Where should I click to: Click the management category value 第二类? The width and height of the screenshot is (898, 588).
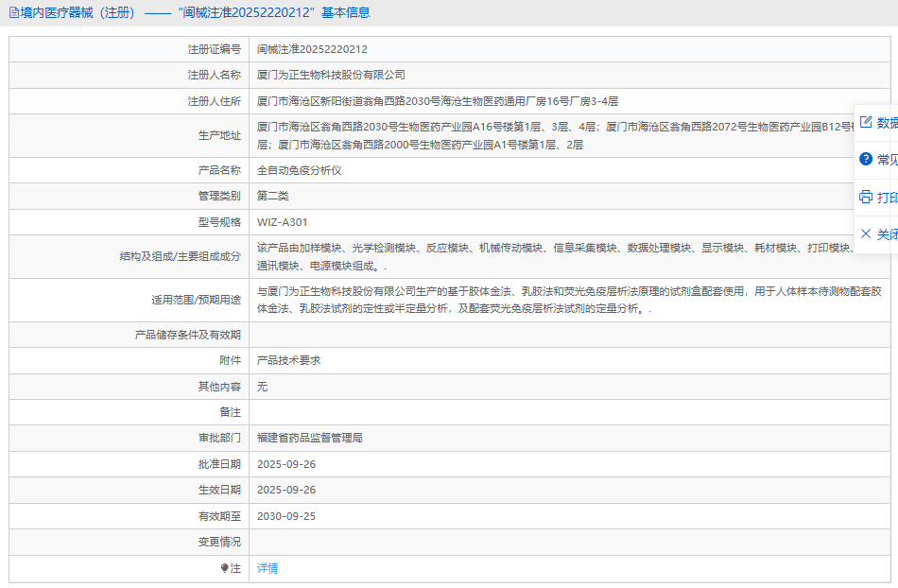coord(273,196)
